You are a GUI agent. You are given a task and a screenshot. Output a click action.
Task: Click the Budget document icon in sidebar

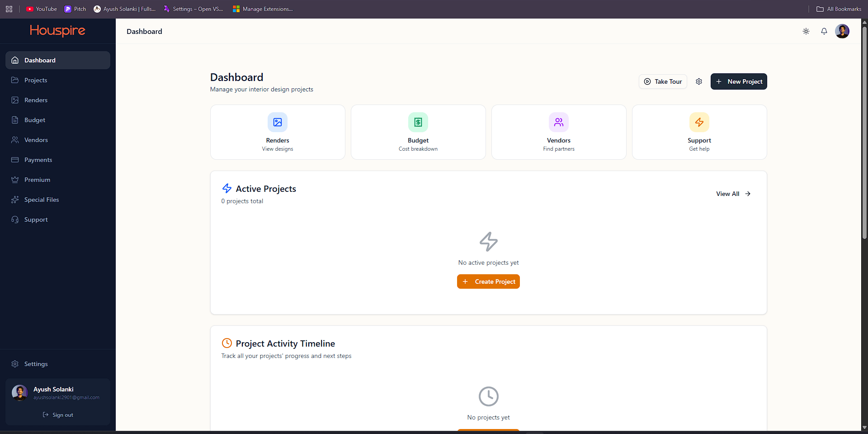(15, 120)
